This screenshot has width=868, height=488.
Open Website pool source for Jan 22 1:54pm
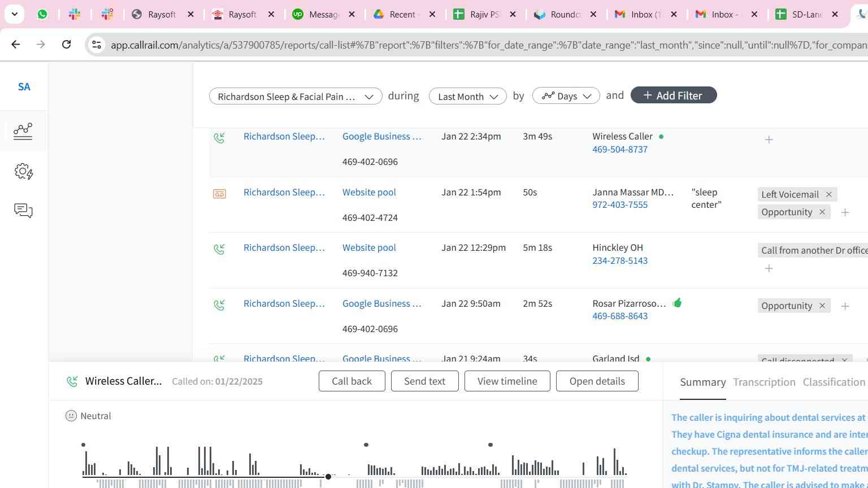tap(369, 192)
